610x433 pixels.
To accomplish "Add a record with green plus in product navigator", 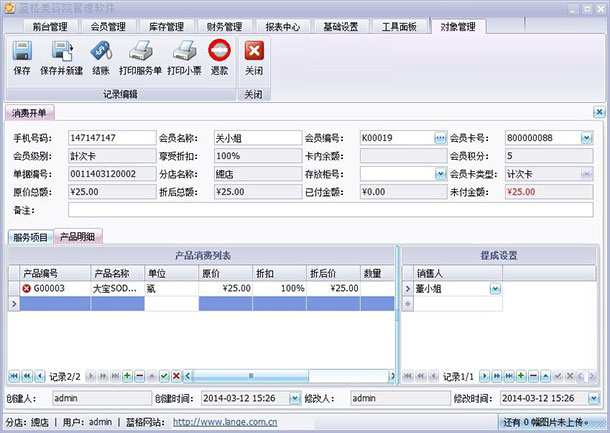I will pos(127,376).
